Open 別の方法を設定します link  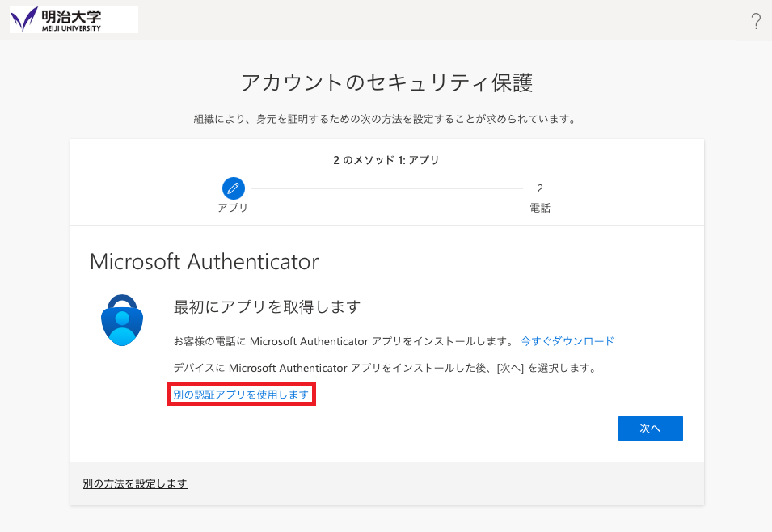pos(135,483)
